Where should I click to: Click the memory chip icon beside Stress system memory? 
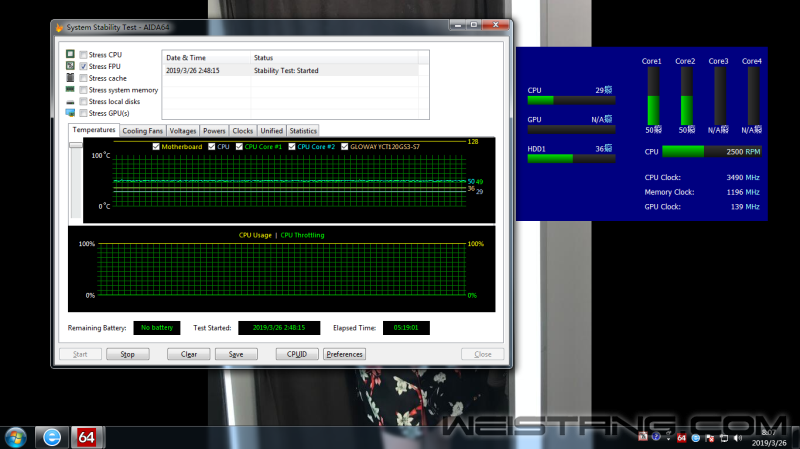(70, 89)
